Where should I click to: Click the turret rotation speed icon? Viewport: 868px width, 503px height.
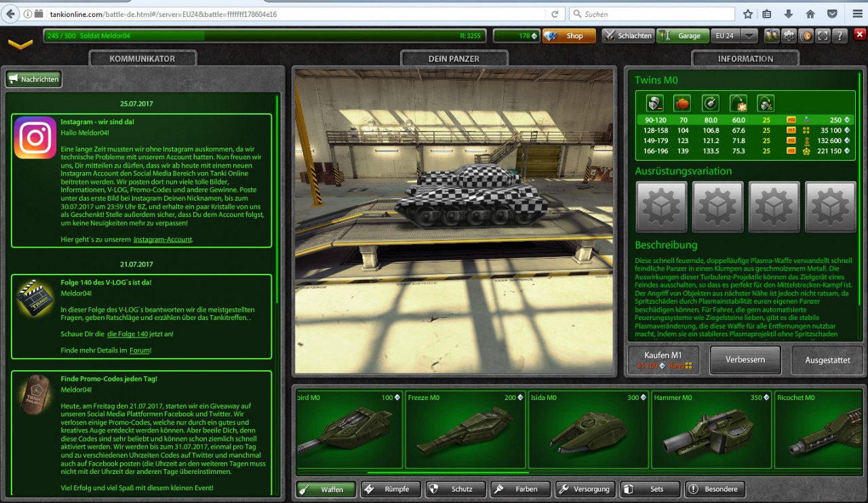[710, 103]
